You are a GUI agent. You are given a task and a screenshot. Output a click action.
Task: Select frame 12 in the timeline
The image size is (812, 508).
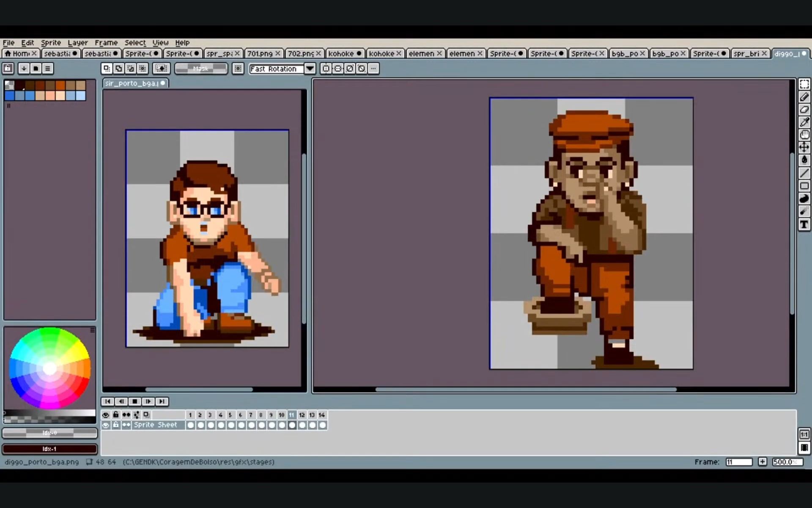coord(302,415)
